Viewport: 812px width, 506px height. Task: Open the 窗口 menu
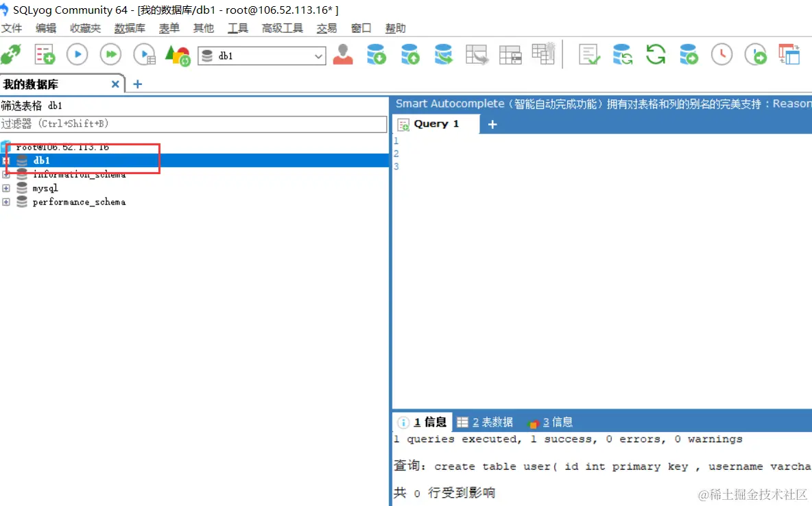pyautogui.click(x=361, y=28)
